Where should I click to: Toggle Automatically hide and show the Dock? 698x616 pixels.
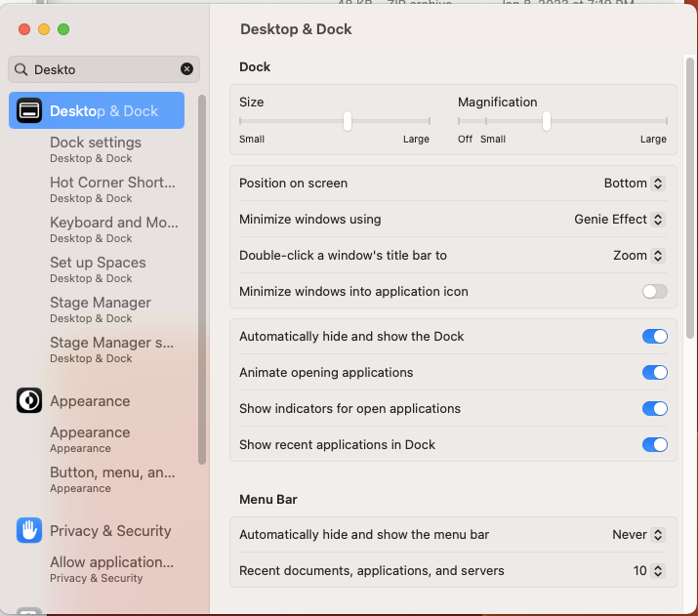[654, 337]
